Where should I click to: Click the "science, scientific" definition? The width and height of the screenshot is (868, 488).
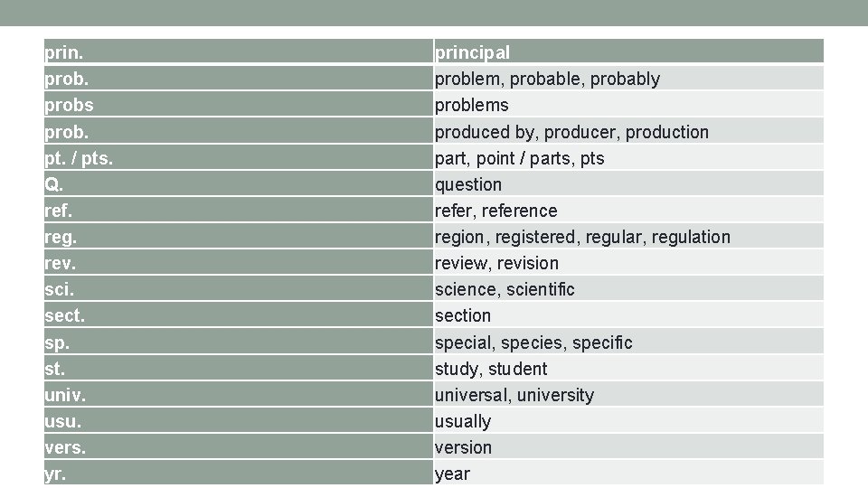coord(505,289)
